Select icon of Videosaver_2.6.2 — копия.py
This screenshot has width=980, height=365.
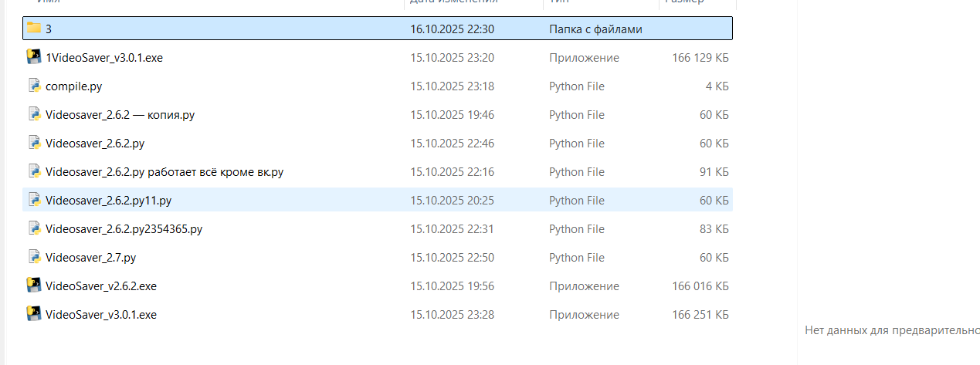coord(34,114)
